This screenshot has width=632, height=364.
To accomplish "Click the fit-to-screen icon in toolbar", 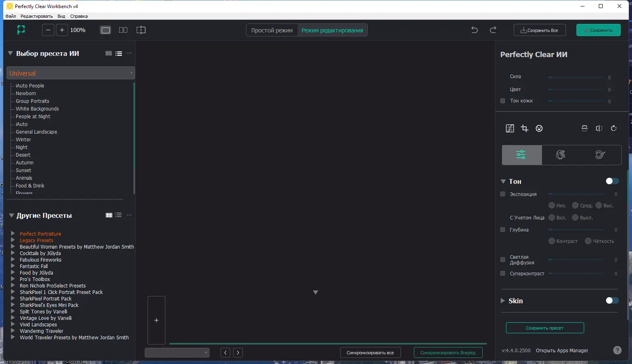I will point(21,30).
